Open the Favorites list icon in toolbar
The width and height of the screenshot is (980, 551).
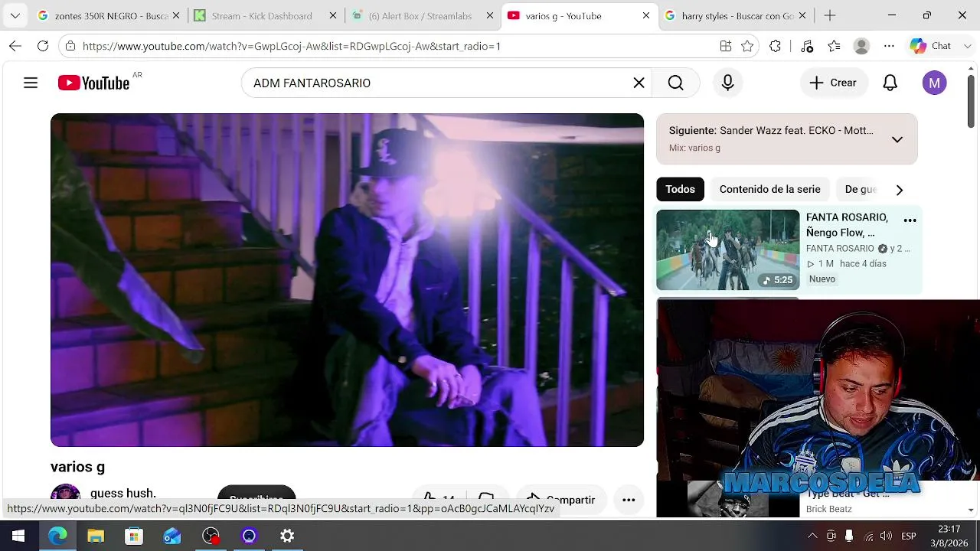click(835, 46)
